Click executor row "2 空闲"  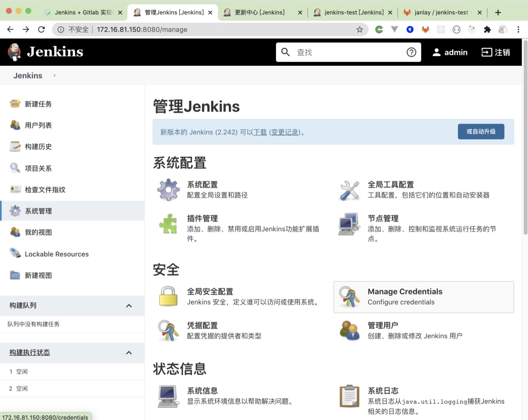click(72, 389)
